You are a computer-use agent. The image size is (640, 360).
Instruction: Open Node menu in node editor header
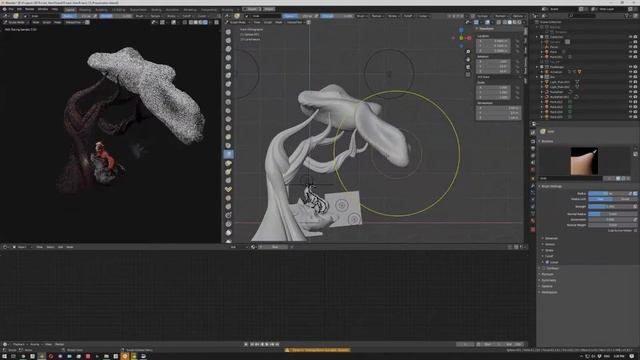(x=70, y=247)
